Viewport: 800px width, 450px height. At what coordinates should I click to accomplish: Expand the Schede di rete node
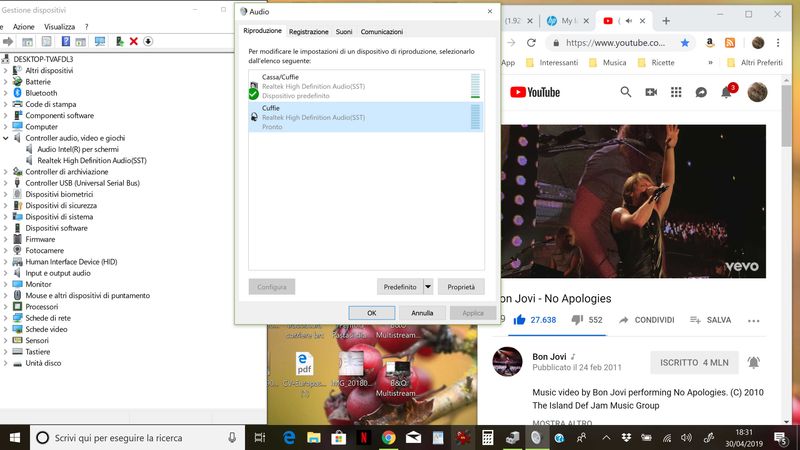point(6,318)
